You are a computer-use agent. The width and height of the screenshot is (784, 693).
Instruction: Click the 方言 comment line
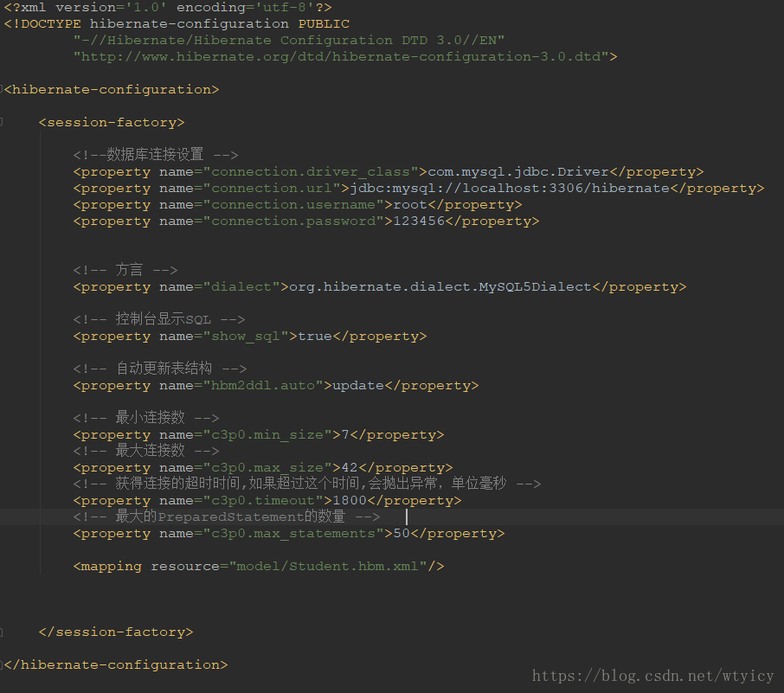125,270
